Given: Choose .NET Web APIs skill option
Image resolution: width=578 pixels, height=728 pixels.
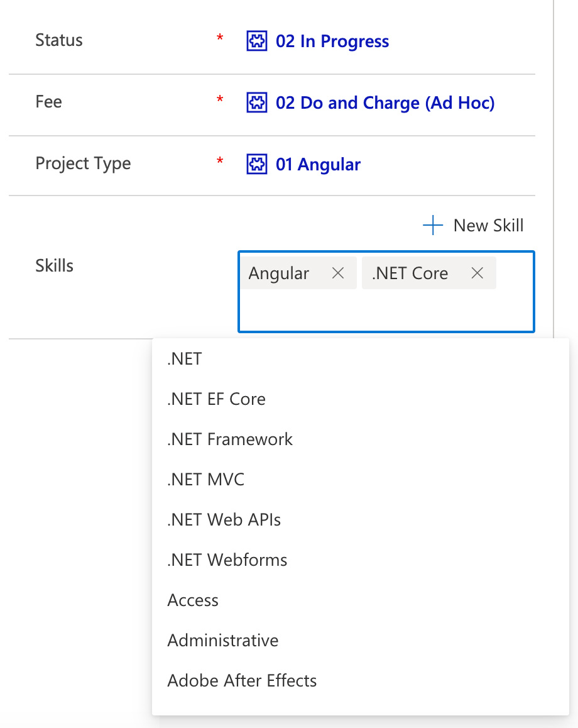Looking at the screenshot, I should (x=224, y=520).
